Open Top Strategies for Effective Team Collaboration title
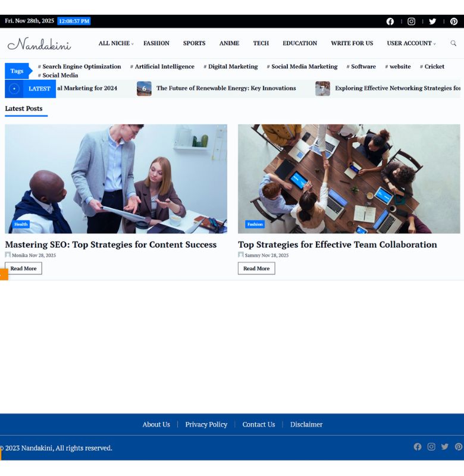Viewport: 464px width, 476px height. [337, 245]
